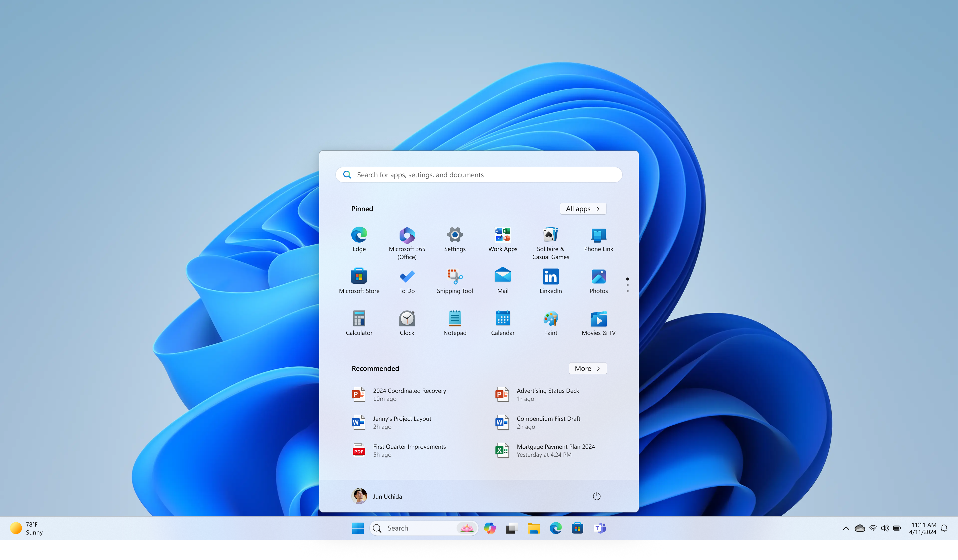The image size is (958, 560).
Task: Open the notification center
Action: point(944,528)
